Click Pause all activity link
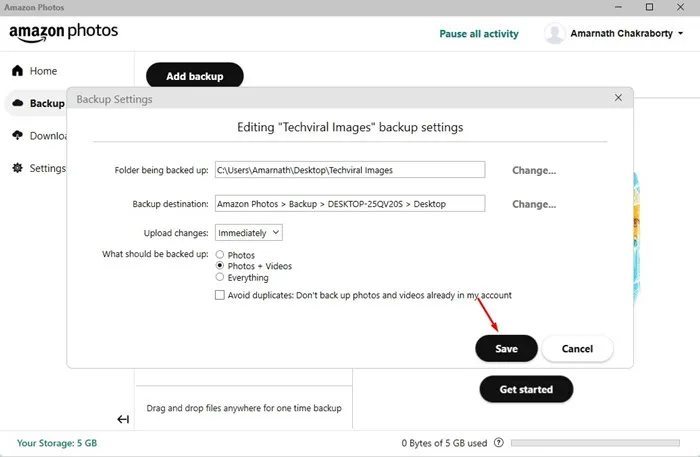Image resolution: width=700 pixels, height=457 pixels. 479,34
